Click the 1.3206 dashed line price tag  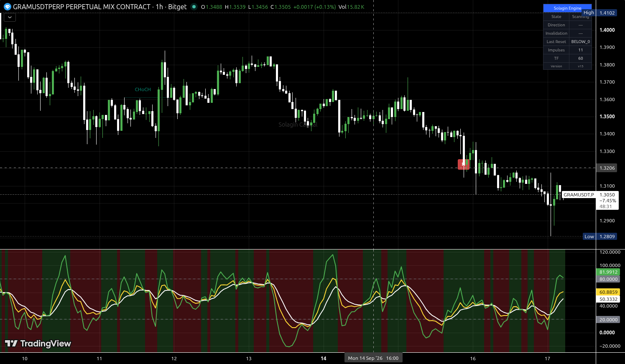click(607, 168)
